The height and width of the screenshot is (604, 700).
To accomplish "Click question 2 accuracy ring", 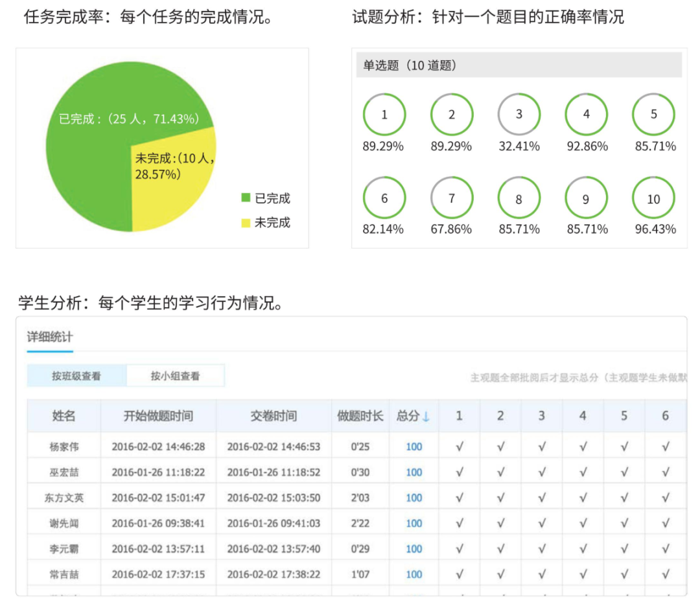I will (x=451, y=113).
